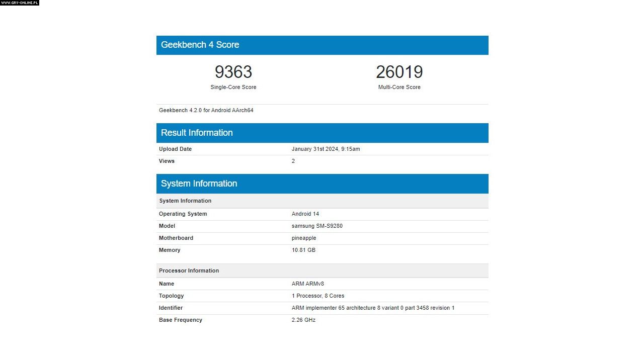
Task: Select the single-core score 9363
Action: pyautogui.click(x=233, y=72)
